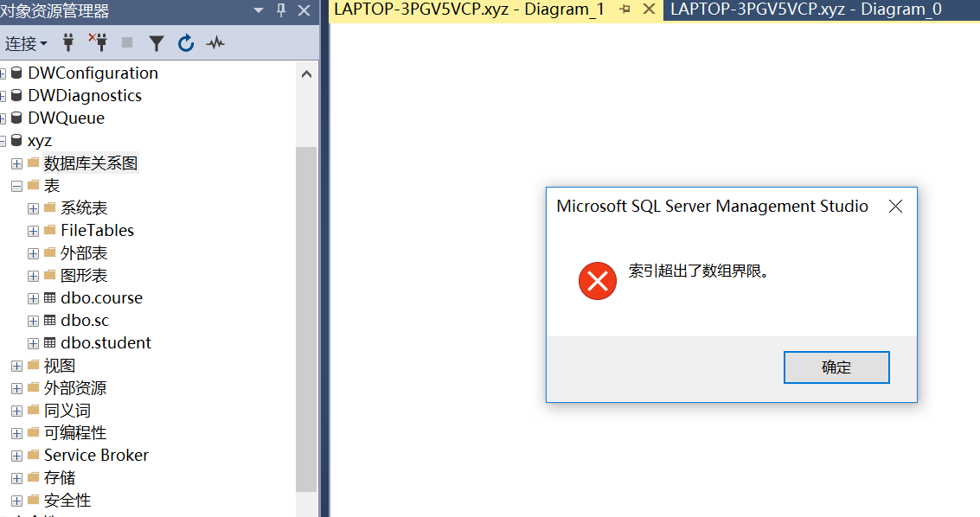The image size is (980, 517).
Task: Expand the dbo.sc table node
Action: click(x=33, y=321)
